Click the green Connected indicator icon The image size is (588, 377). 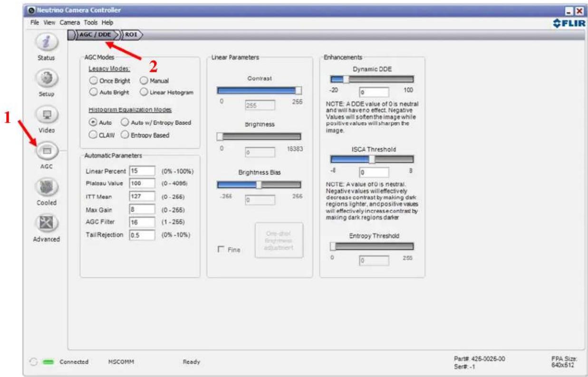[48, 362]
